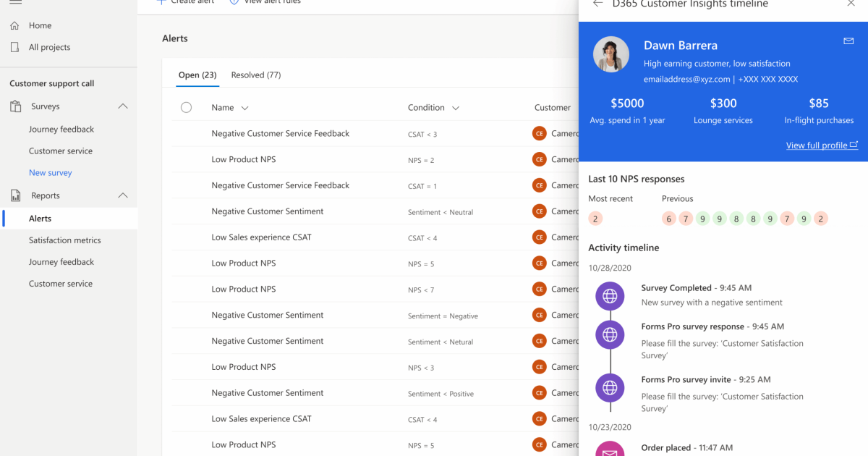Viewport: 868px width, 456px height.
Task: Click the mail icon beside Dawn Barrera
Action: click(x=848, y=41)
